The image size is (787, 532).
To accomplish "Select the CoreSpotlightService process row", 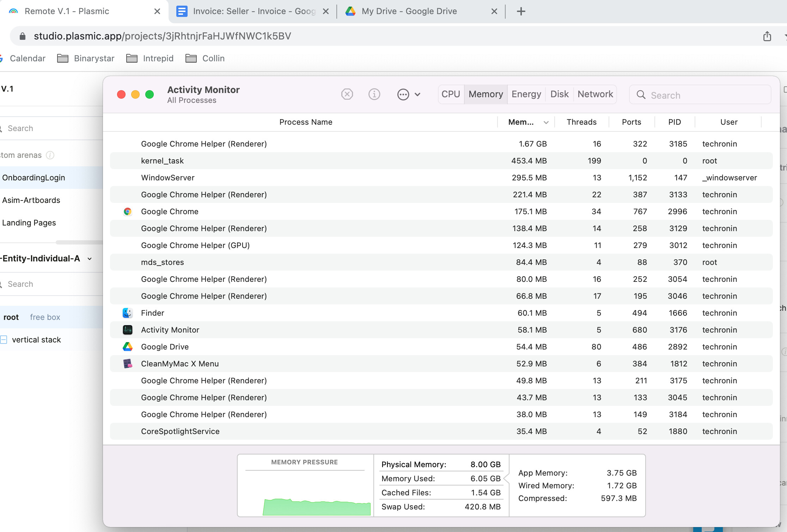I will pyautogui.click(x=441, y=431).
